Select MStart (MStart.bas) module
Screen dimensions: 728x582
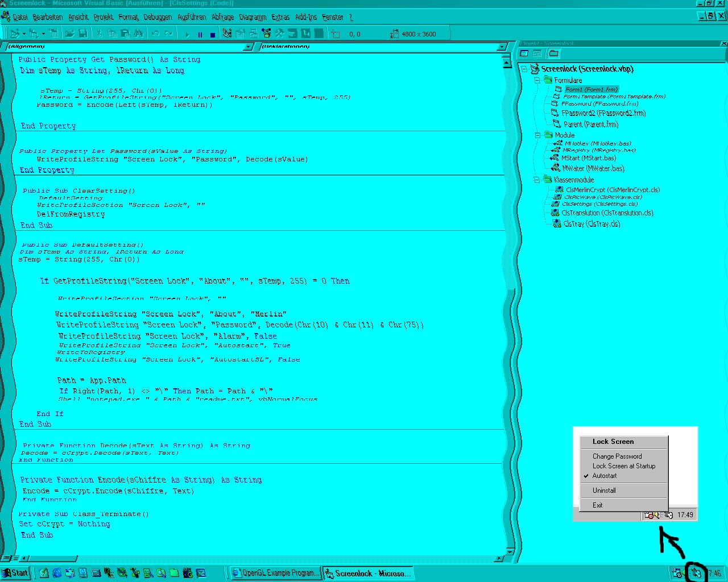pyautogui.click(x=589, y=158)
